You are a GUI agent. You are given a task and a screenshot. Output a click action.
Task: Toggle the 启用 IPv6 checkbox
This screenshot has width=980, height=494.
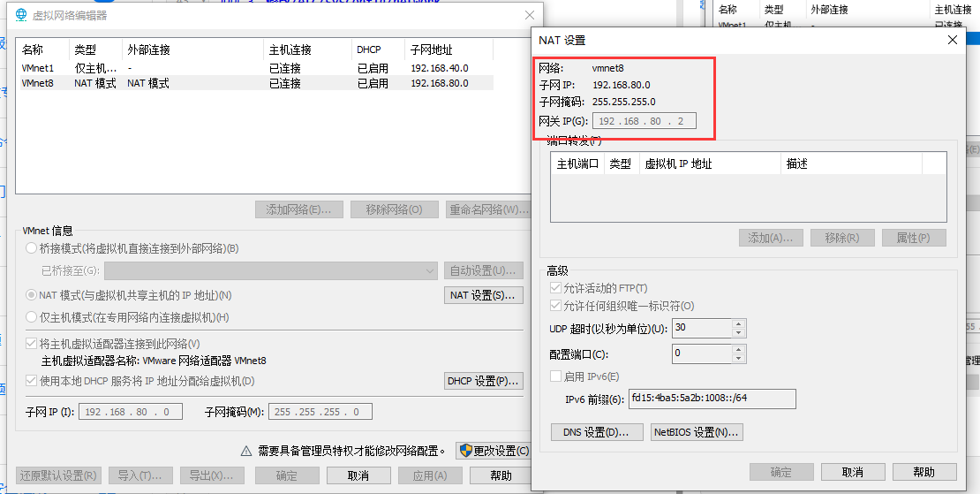pos(555,376)
